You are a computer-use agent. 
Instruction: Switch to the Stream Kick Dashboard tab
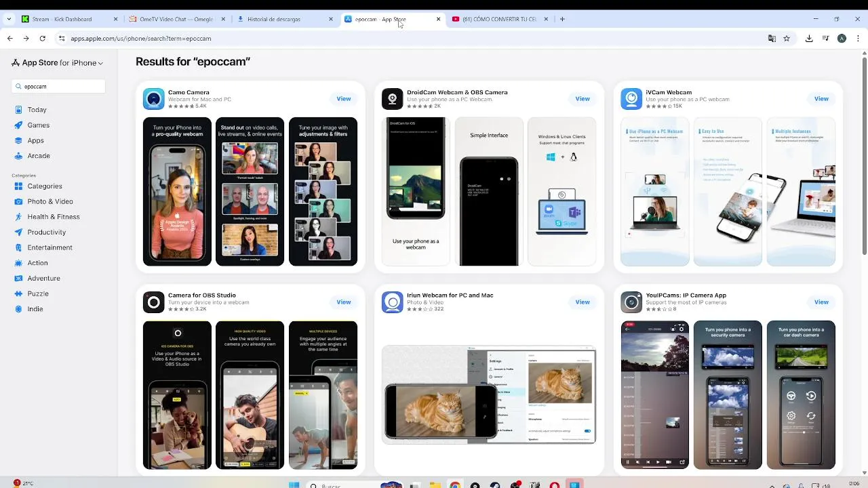coord(68,19)
